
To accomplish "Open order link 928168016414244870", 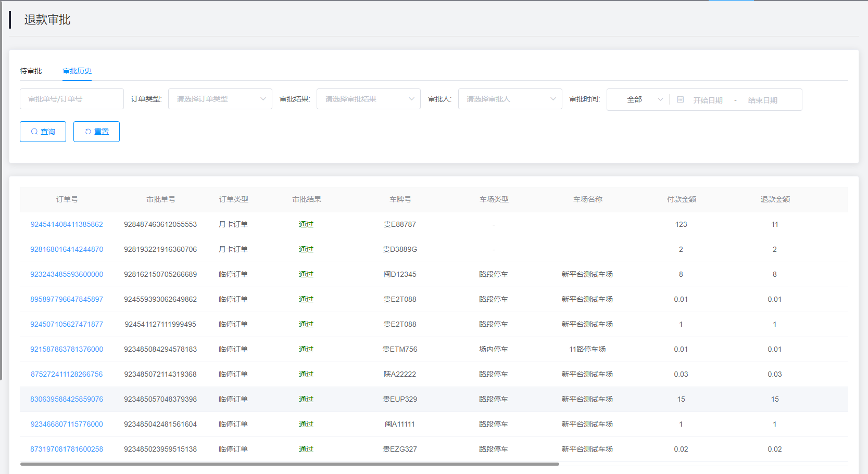I will click(x=67, y=249).
